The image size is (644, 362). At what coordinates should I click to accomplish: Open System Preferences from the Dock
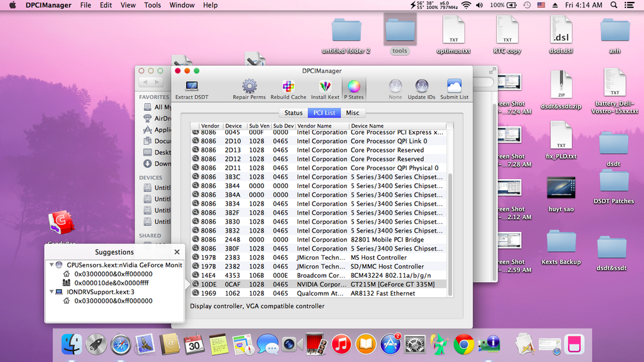tap(415, 345)
